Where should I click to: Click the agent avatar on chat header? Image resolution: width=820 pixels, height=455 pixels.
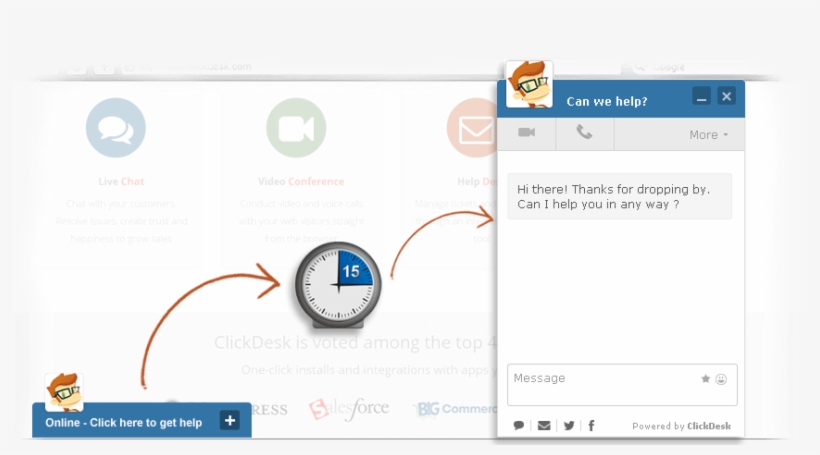click(529, 84)
